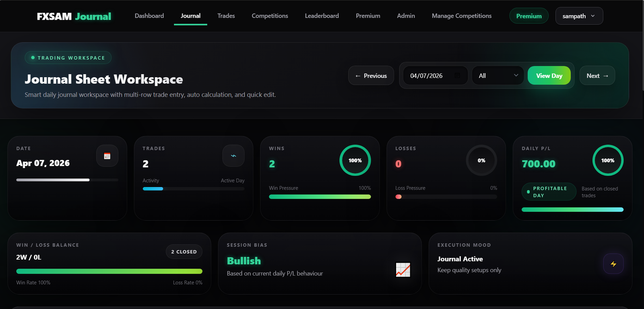Click the Win/Loss Balance green bar
644x309 pixels.
coord(109,271)
